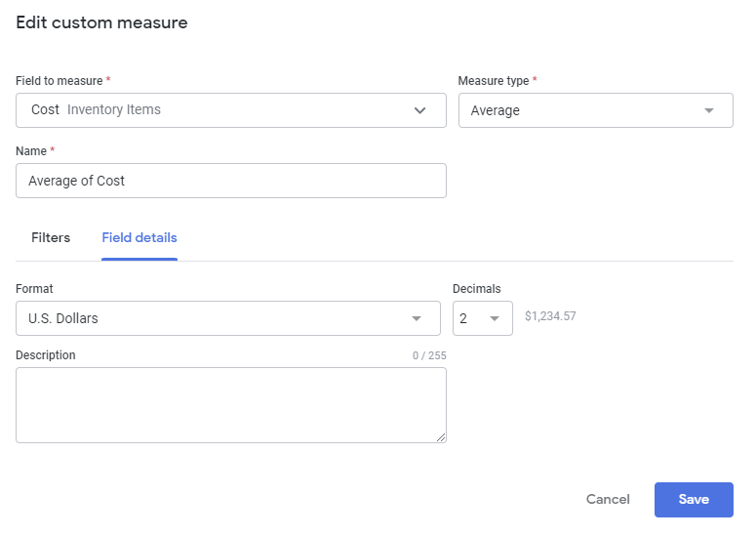Click the $1,234.57 format preview
This screenshot has height=536, width=756.
(x=551, y=316)
